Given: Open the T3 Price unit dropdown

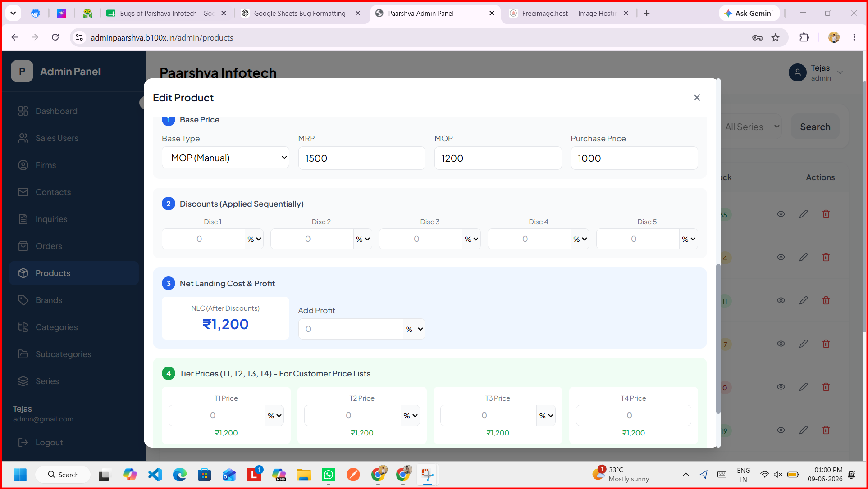Looking at the screenshot, I should [x=546, y=416].
